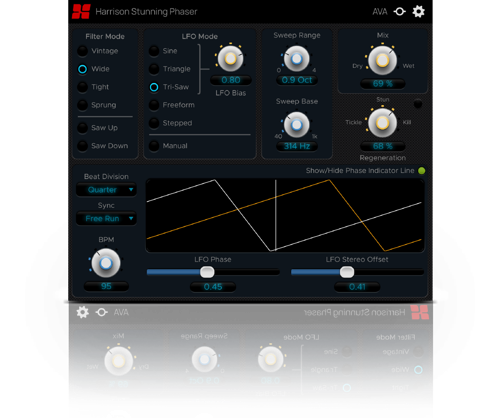Screen dimensions: 500x418
Task: Click the AVA bypass circle icon
Action: pos(399,12)
